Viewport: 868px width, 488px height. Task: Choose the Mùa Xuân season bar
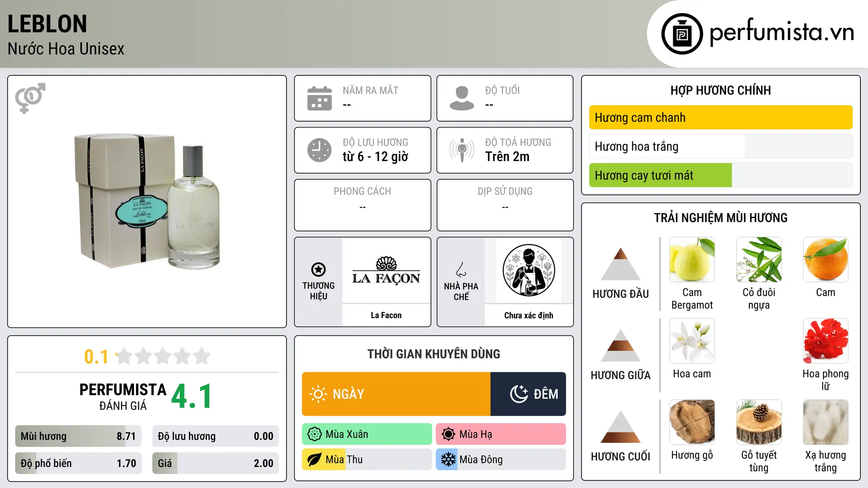point(367,434)
